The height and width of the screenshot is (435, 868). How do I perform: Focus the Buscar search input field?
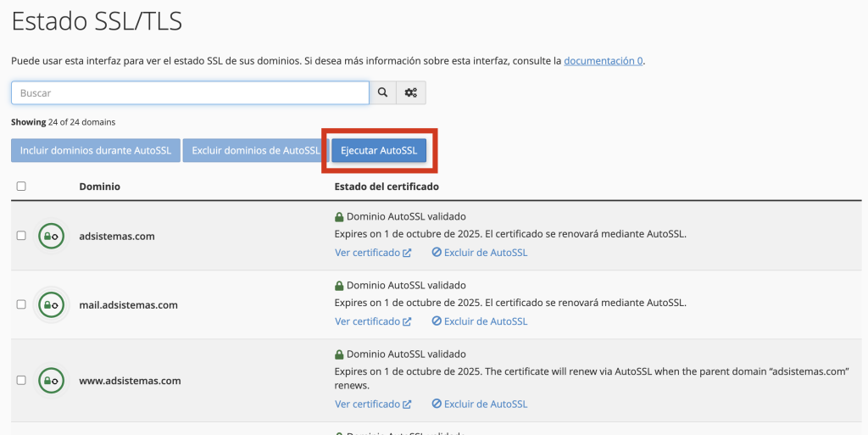click(x=190, y=92)
